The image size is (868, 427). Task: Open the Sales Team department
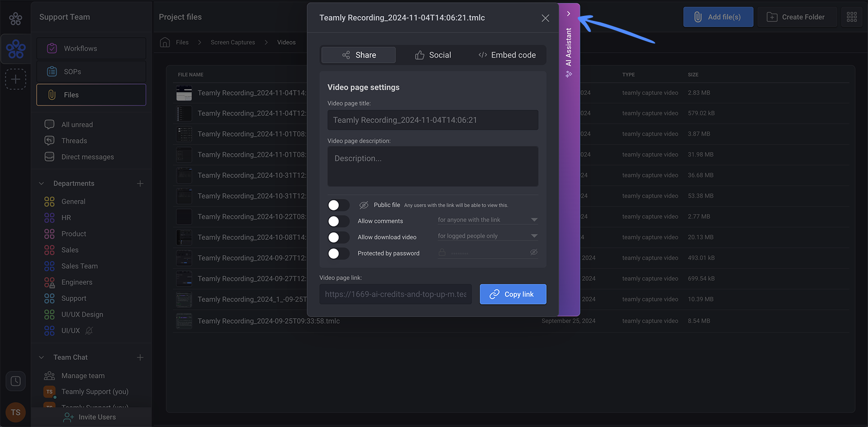coord(79,266)
